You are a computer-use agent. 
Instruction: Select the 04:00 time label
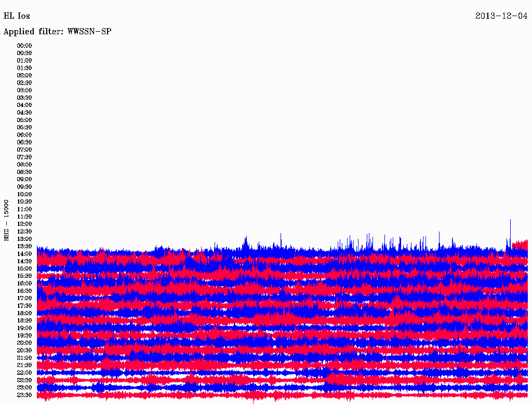point(24,105)
